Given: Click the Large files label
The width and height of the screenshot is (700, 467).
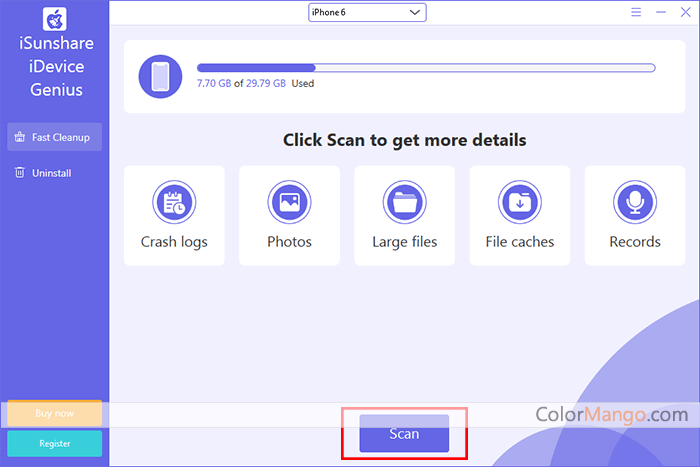Looking at the screenshot, I should pos(404,242).
